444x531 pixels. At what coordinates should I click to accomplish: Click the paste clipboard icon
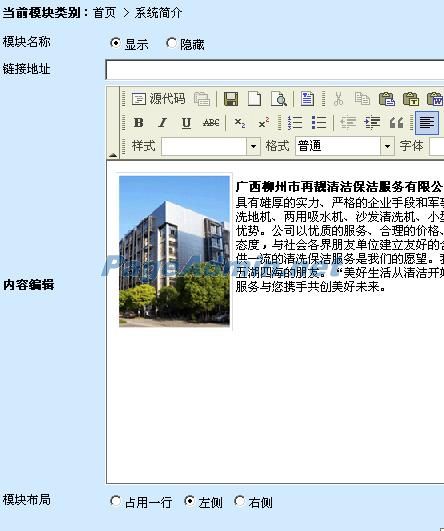386,99
